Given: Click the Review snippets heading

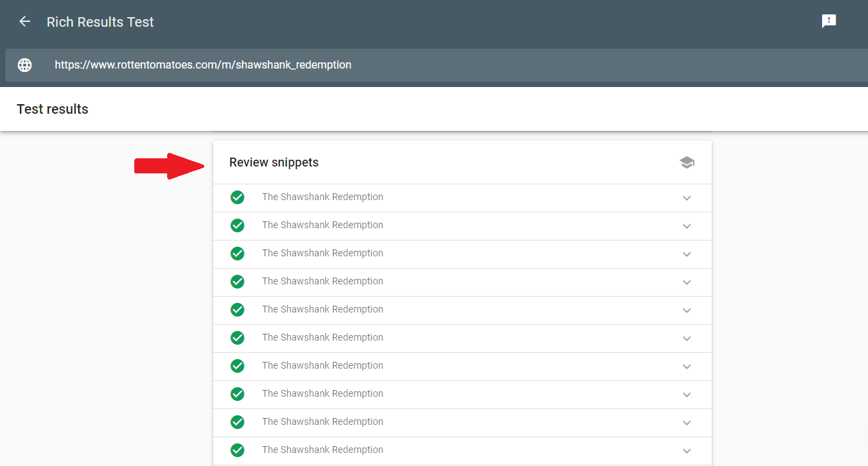Looking at the screenshot, I should pos(274,162).
